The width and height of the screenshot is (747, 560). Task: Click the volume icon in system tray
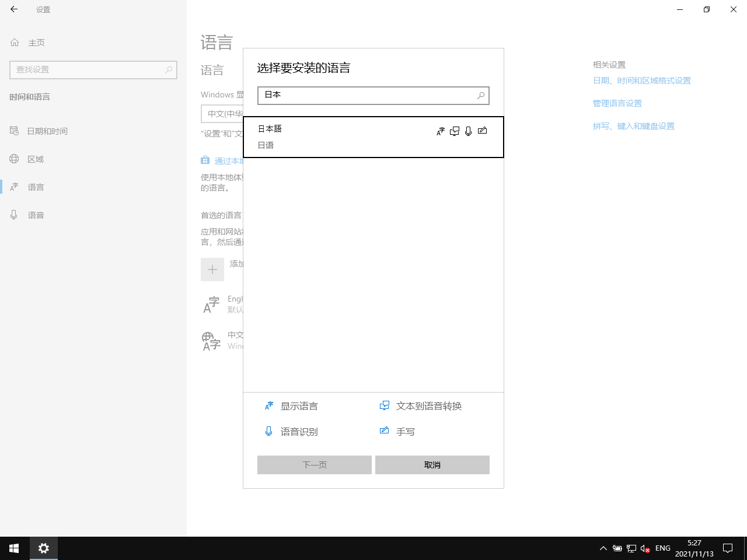[645, 548]
